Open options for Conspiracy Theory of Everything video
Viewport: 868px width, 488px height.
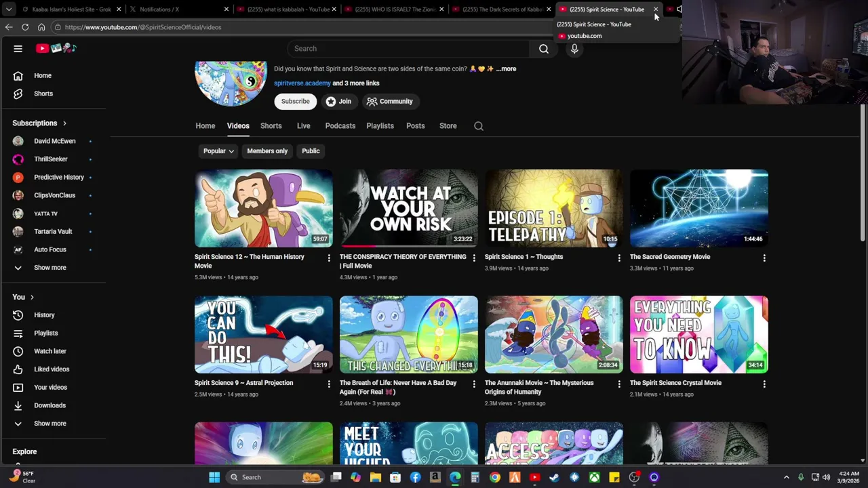coord(474,258)
